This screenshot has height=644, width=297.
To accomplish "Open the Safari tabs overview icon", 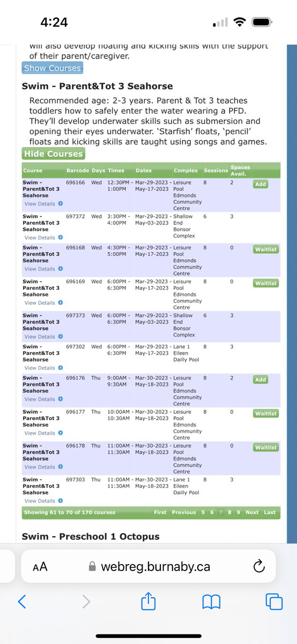I will 274,601.
